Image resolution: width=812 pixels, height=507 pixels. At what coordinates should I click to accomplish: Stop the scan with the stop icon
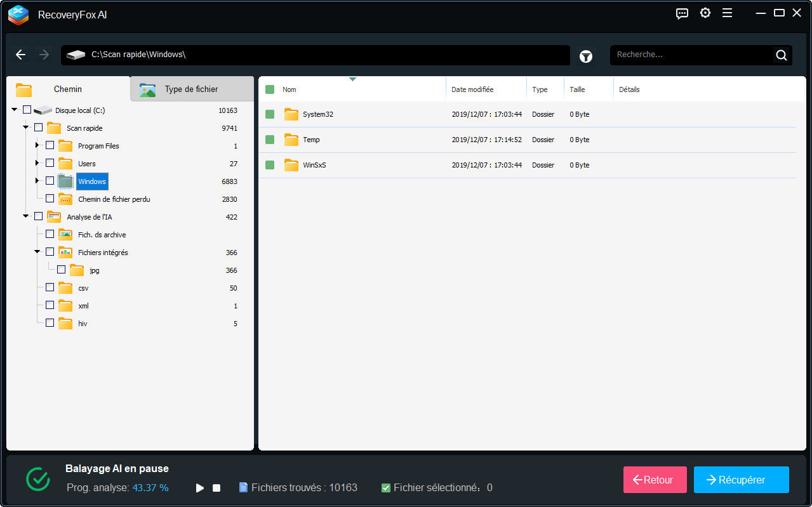point(216,487)
